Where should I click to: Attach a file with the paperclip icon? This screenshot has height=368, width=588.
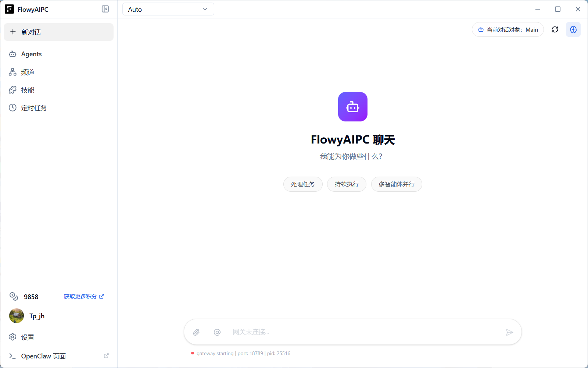tap(197, 332)
